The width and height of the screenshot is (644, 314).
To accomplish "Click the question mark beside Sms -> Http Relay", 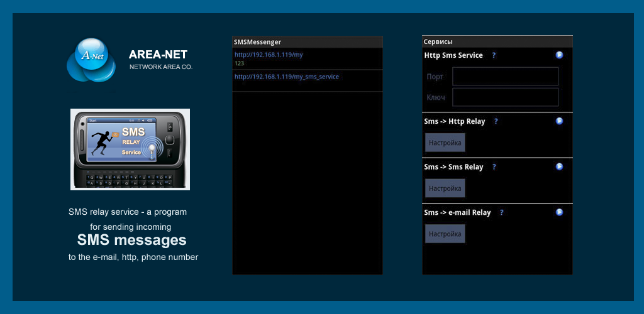I will (496, 121).
